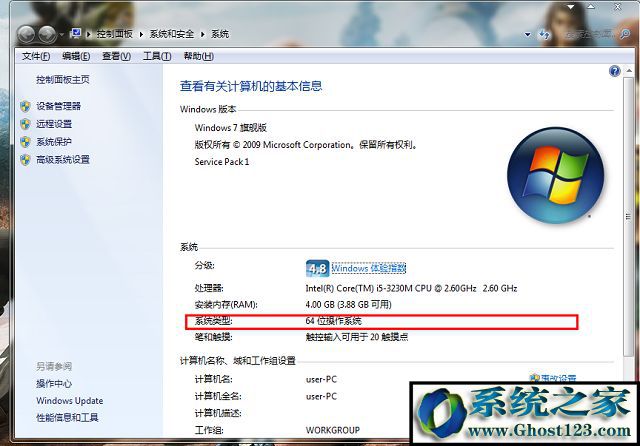Open Windows Update link

[x=69, y=401]
